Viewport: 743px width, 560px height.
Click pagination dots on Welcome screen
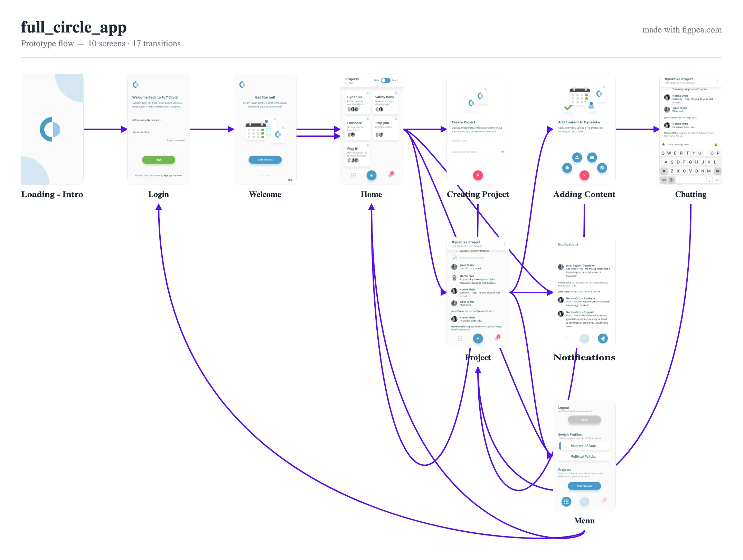tap(265, 176)
